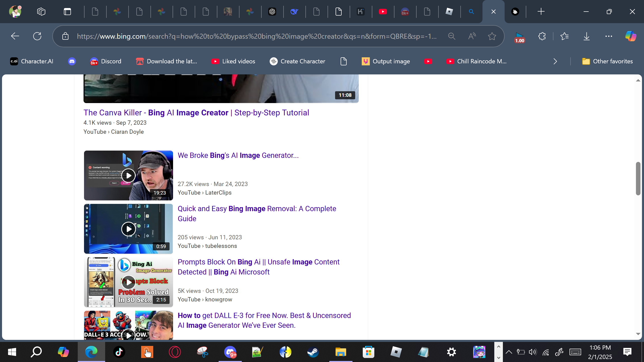Show hidden system tray icons
644x362 pixels.
click(509, 352)
